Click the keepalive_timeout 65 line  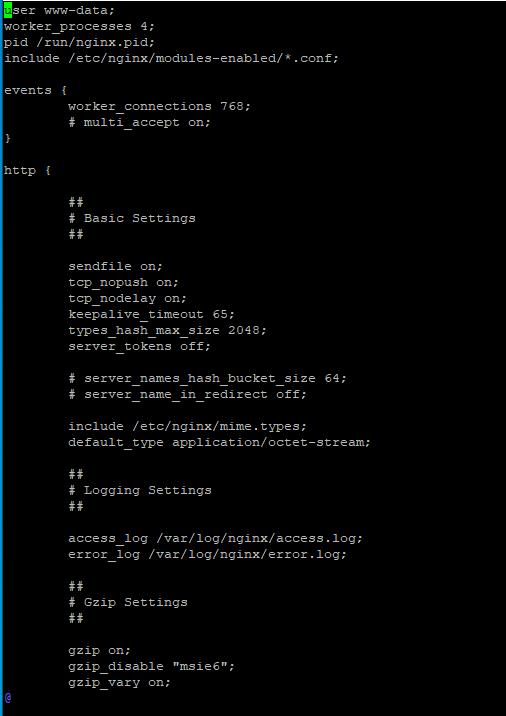pos(152,314)
